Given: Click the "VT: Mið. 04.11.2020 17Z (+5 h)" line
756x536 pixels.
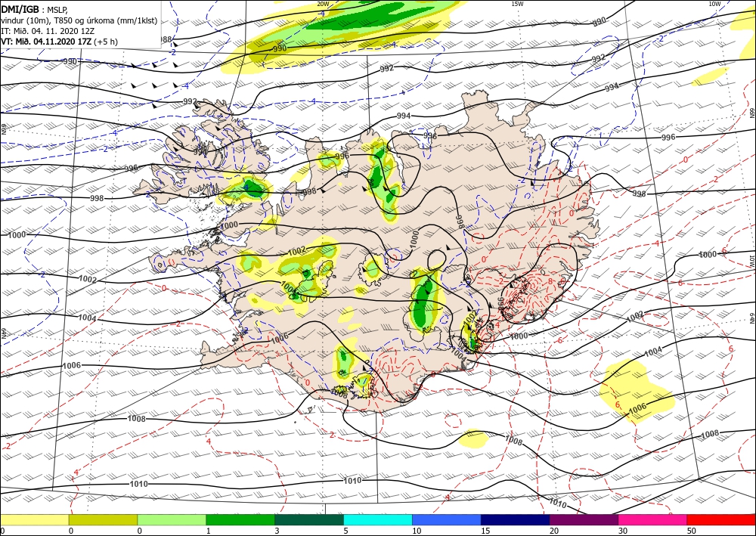Looking at the screenshot, I should click(59, 42).
